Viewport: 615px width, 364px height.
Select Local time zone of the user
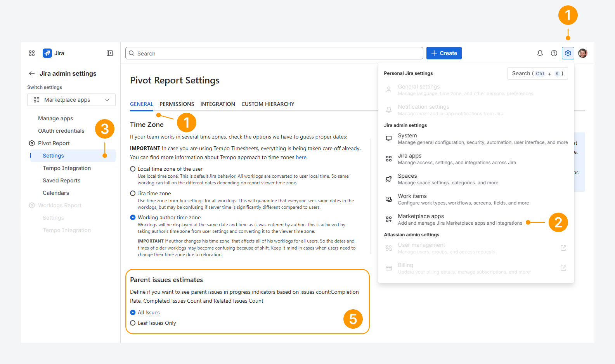(133, 169)
